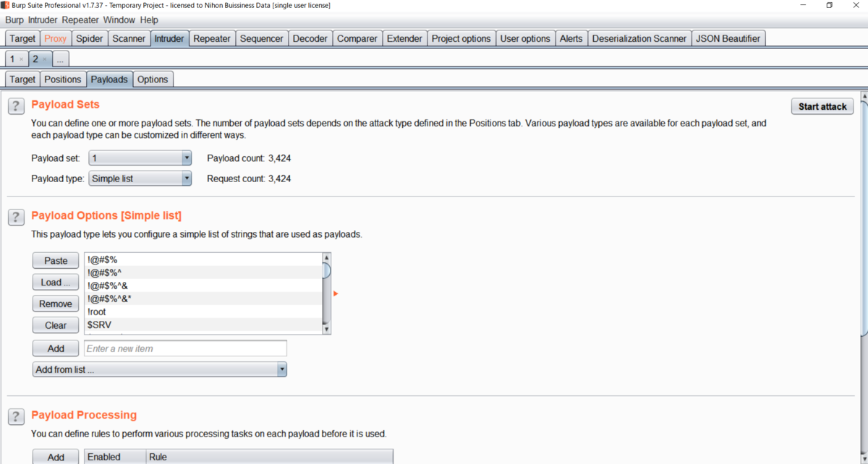Close attack tab 2
868x464 pixels.
tap(44, 59)
